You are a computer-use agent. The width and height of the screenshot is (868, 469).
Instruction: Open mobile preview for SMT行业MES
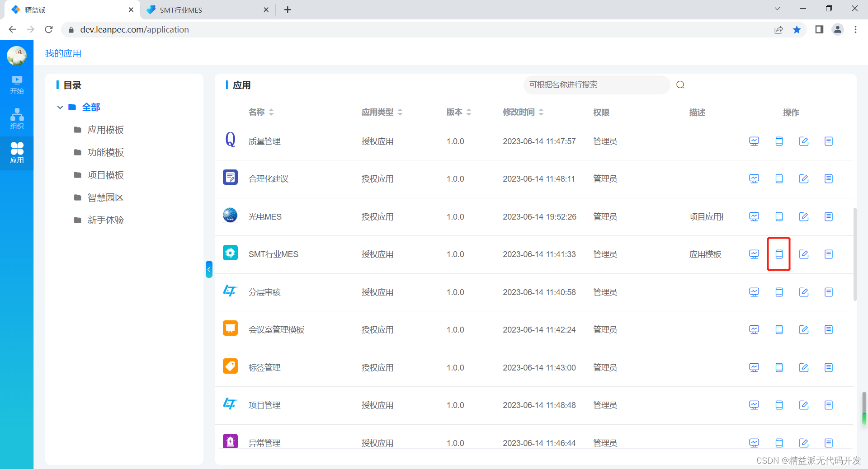pos(778,254)
